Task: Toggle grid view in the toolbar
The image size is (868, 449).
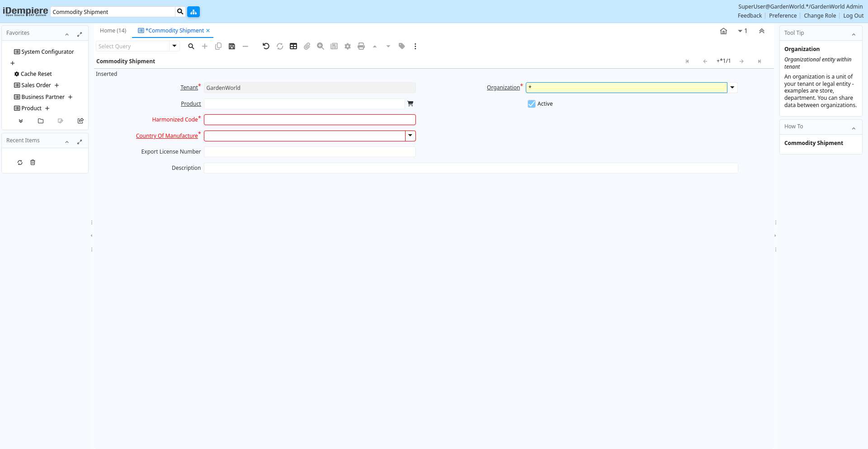Action: coord(293,46)
